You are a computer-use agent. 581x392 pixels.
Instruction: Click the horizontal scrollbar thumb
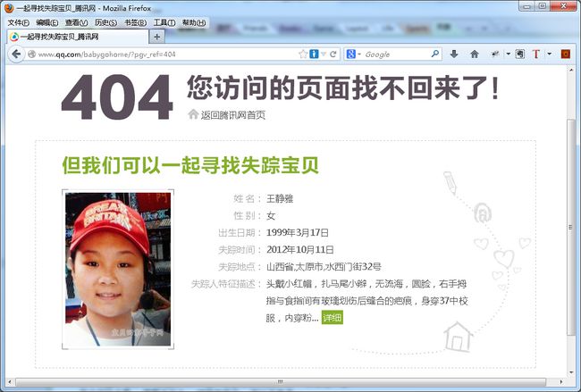click(x=281, y=381)
